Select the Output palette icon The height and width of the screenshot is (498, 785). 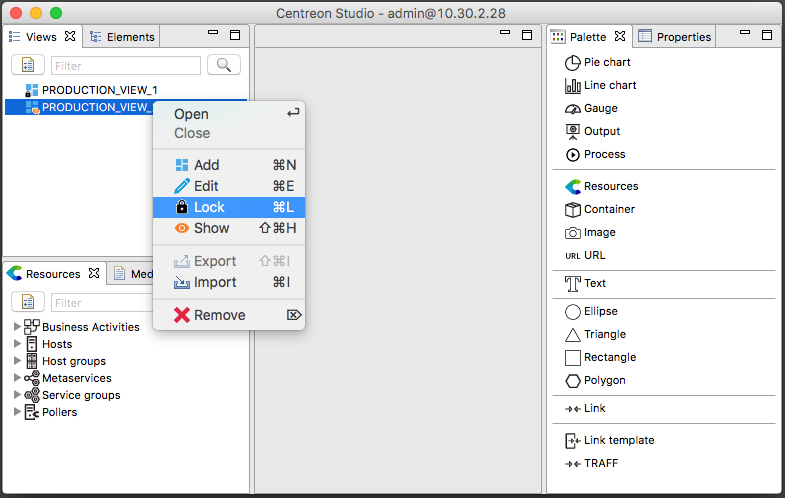[572, 132]
